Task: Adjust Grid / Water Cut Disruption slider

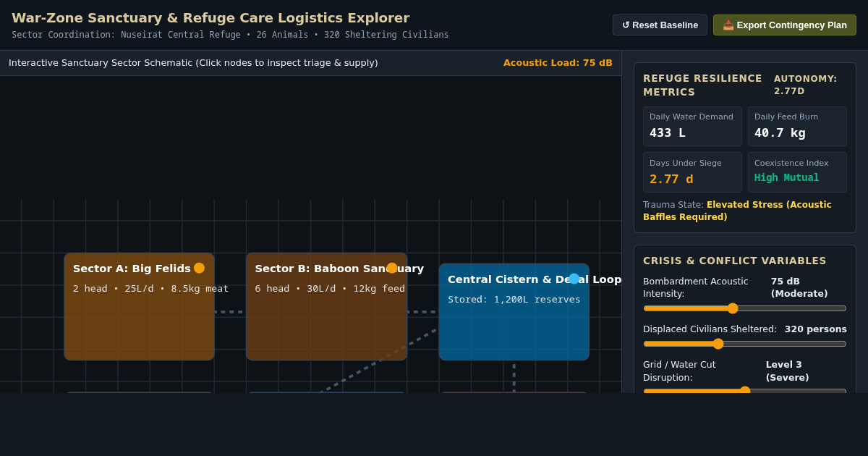Action: (744, 391)
